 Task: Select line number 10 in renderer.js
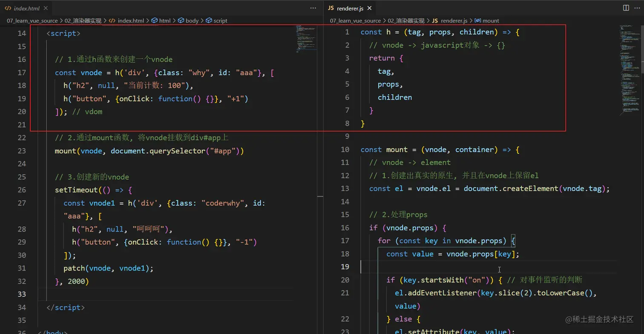pyautogui.click(x=345, y=150)
